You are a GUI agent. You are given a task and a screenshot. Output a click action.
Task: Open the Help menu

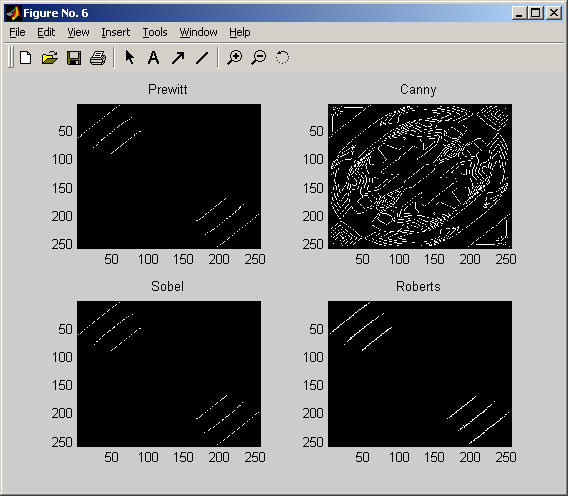point(239,32)
